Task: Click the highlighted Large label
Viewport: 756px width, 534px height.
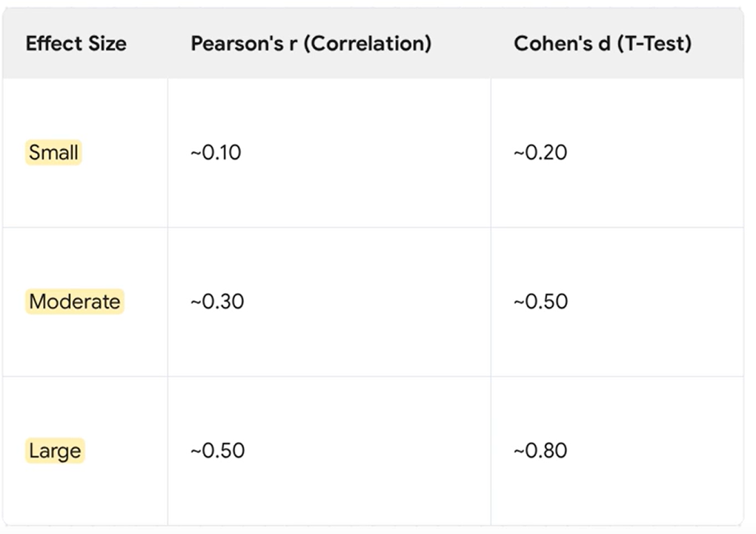Action: click(55, 451)
